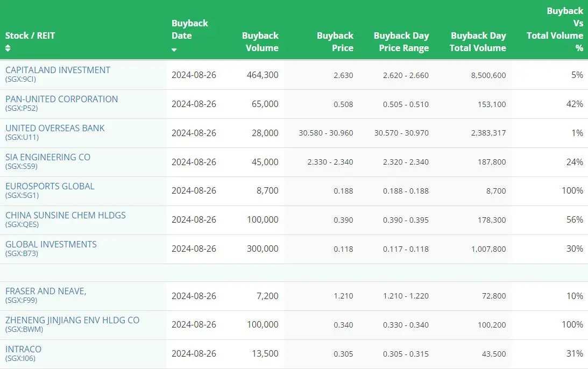Select buyback volume 300,000 cell
The width and height of the screenshot is (588, 369).
(263, 249)
